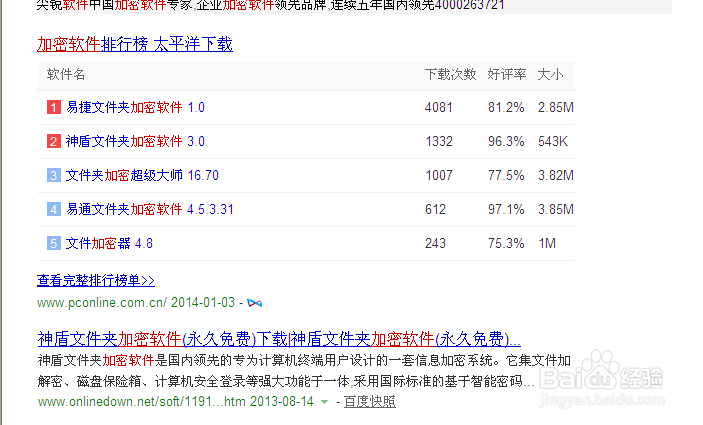Click download count 1332
The width and height of the screenshot is (703, 425).
(438, 142)
